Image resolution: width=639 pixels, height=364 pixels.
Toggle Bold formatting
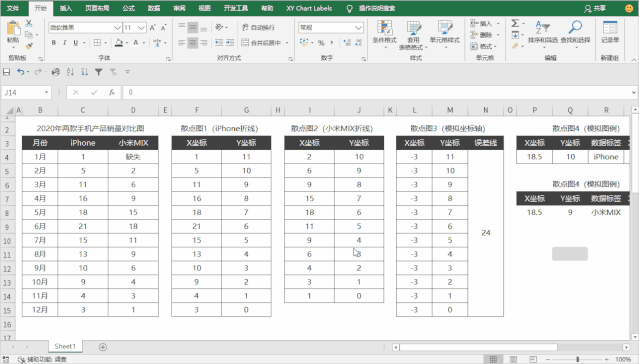click(53, 42)
